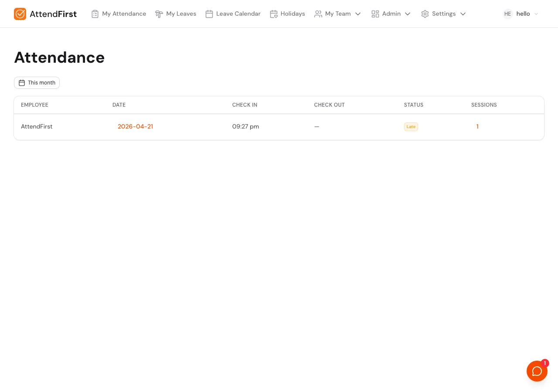This screenshot has height=392, width=558.
Task: Click the Late status badge
Action: (x=411, y=127)
